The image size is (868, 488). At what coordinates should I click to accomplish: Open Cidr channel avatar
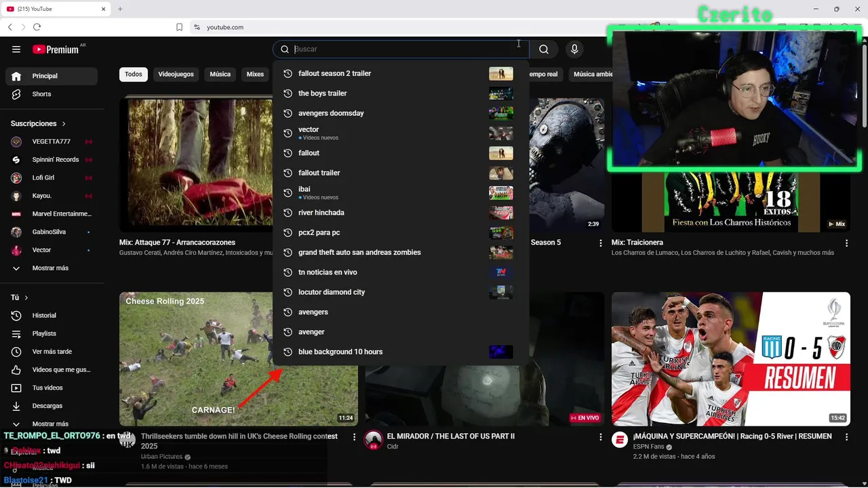374,440
